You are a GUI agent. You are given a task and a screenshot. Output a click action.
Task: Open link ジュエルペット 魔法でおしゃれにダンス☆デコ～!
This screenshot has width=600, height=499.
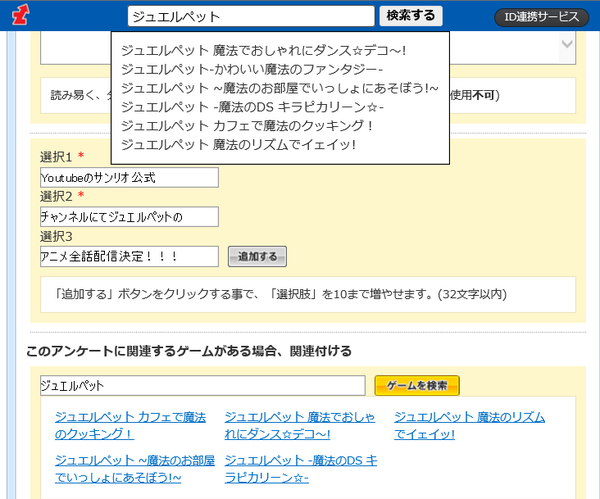[x=300, y=426]
